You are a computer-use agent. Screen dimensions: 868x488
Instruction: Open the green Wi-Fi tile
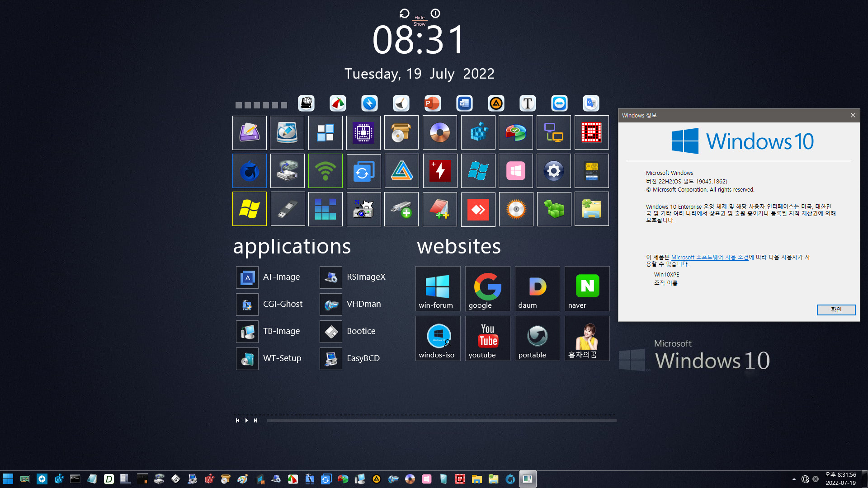pyautogui.click(x=325, y=171)
